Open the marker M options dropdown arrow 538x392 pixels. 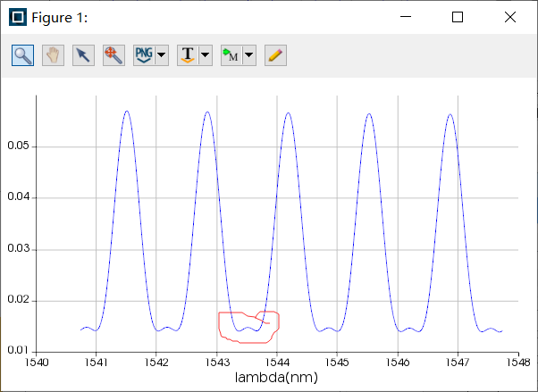pos(249,55)
